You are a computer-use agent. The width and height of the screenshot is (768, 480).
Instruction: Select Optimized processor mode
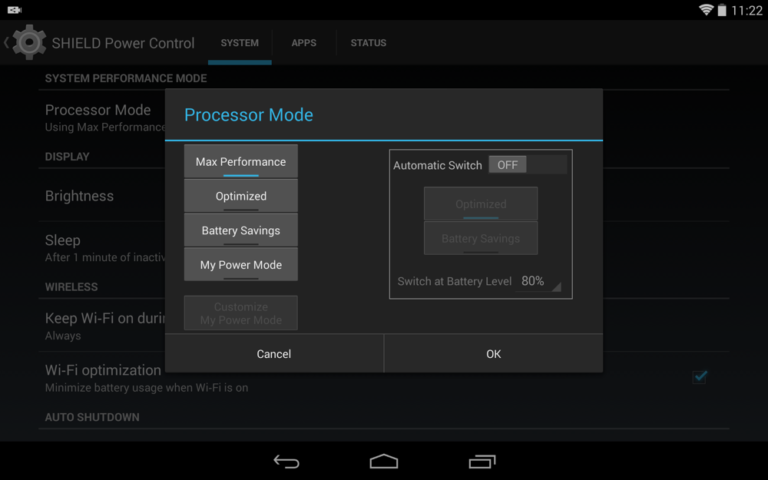coord(241,196)
